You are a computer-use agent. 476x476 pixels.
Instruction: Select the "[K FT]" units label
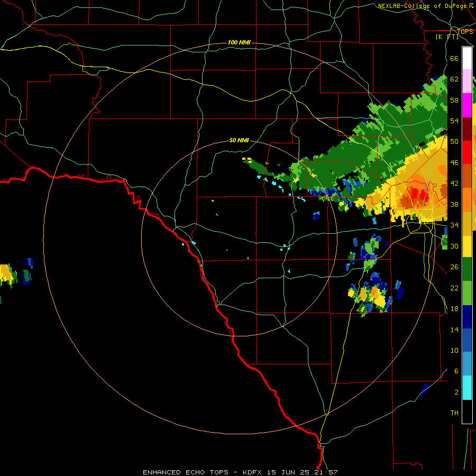[447, 37]
